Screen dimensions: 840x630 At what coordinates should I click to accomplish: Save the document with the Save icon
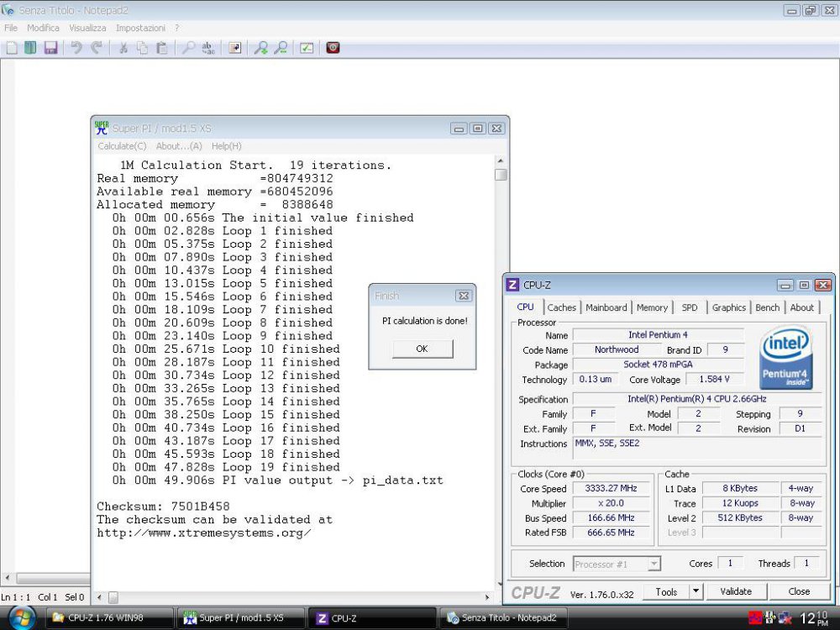[50, 48]
